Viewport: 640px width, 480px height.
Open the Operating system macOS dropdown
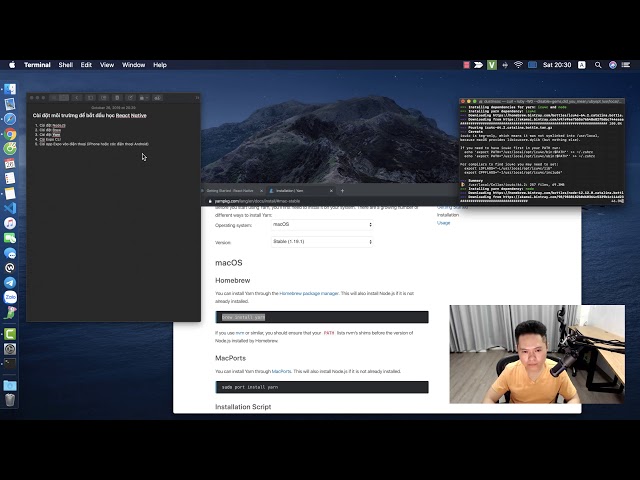[x=322, y=224]
